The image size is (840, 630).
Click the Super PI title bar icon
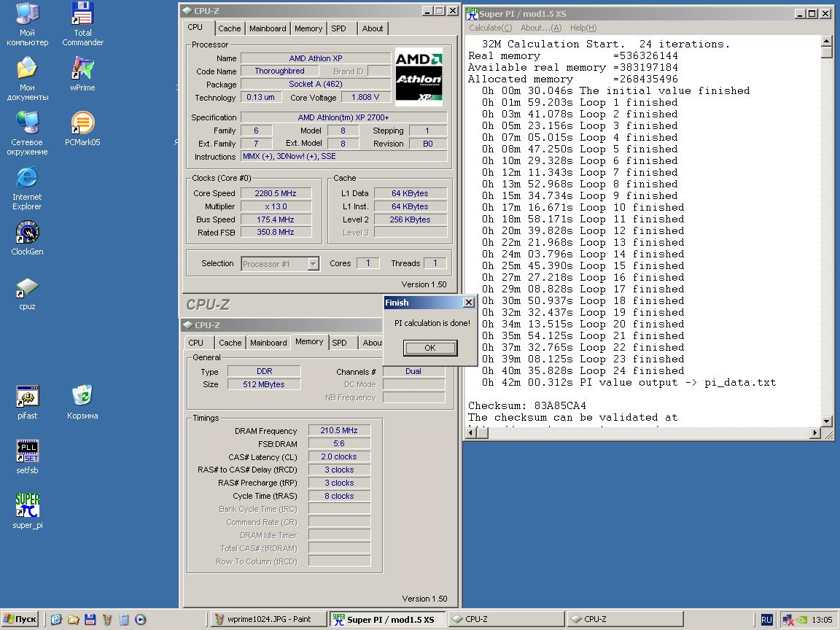(x=472, y=13)
